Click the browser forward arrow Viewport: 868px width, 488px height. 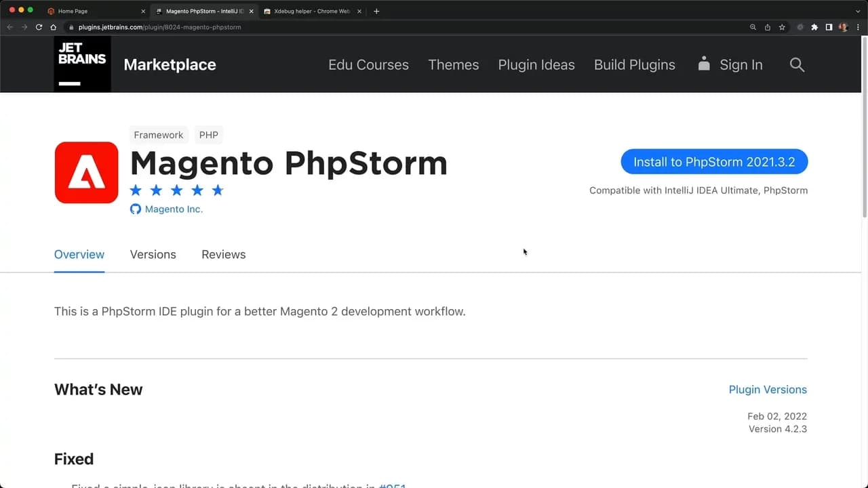click(24, 27)
